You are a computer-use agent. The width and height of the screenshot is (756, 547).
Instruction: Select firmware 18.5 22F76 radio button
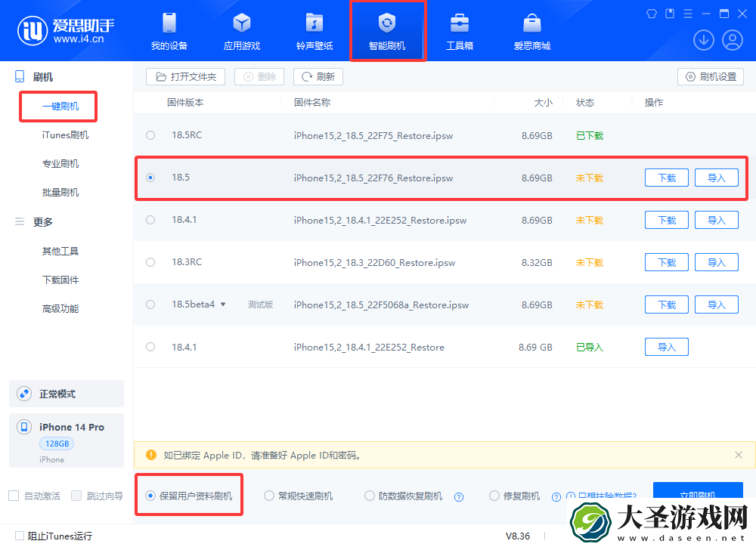[150, 178]
